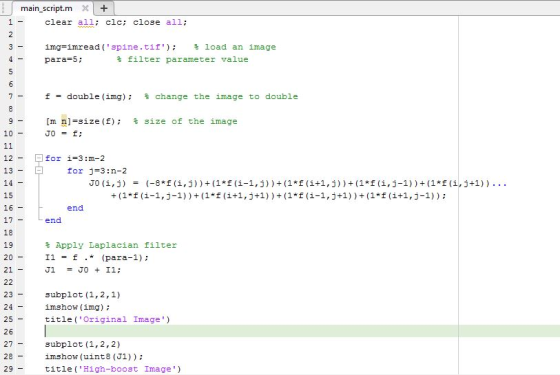Set breakpoint dash on line 4

click(20, 59)
